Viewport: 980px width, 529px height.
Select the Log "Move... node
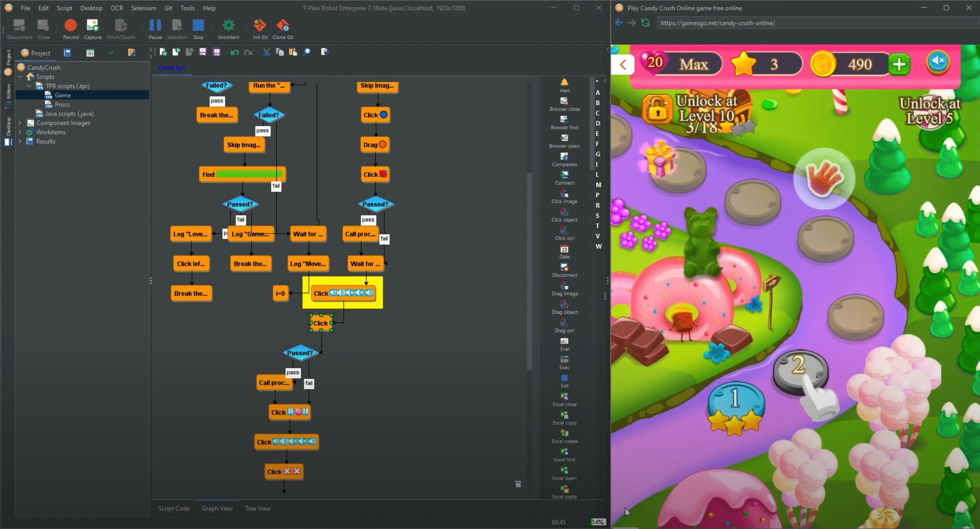(308, 264)
